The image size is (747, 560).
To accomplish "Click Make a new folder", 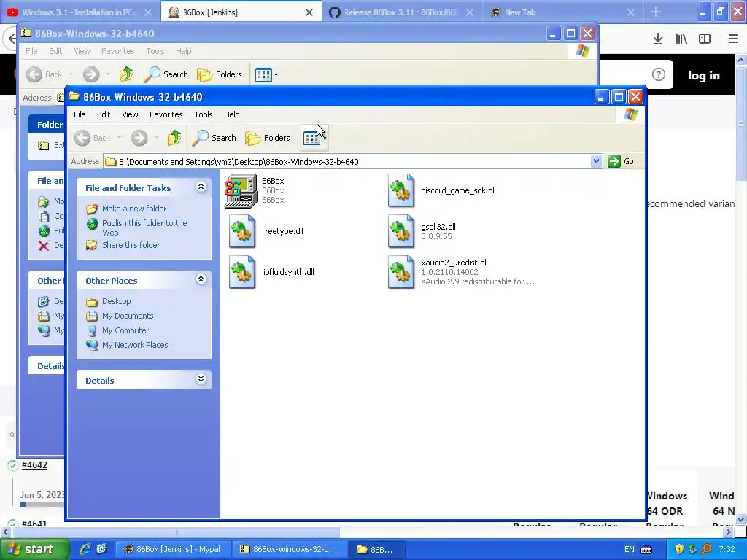I will point(134,209).
